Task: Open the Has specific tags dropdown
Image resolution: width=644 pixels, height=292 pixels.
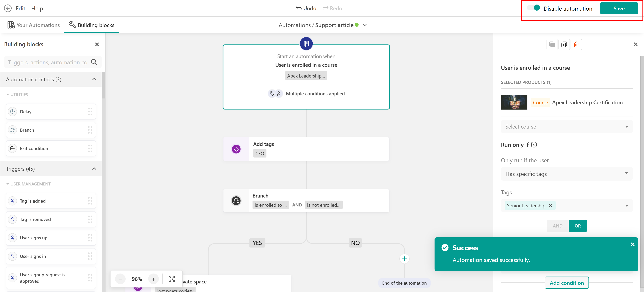Action: click(x=567, y=174)
